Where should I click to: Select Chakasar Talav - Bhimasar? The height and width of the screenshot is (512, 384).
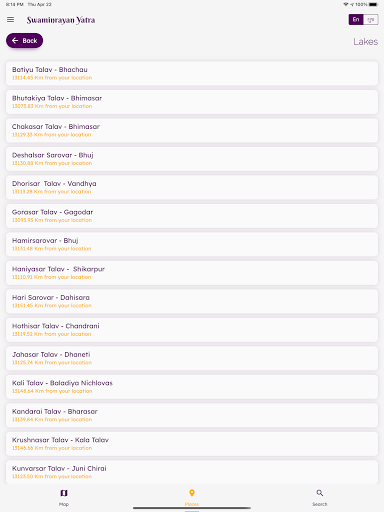point(192,130)
